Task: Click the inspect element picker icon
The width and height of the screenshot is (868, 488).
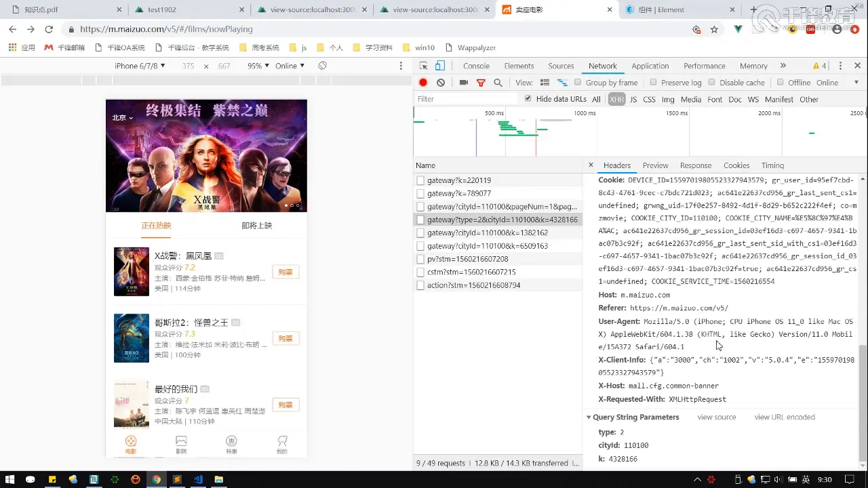Action: click(423, 66)
